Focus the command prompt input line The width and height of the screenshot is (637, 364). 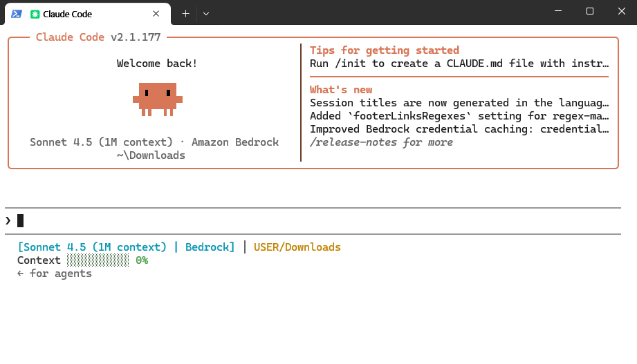313,221
